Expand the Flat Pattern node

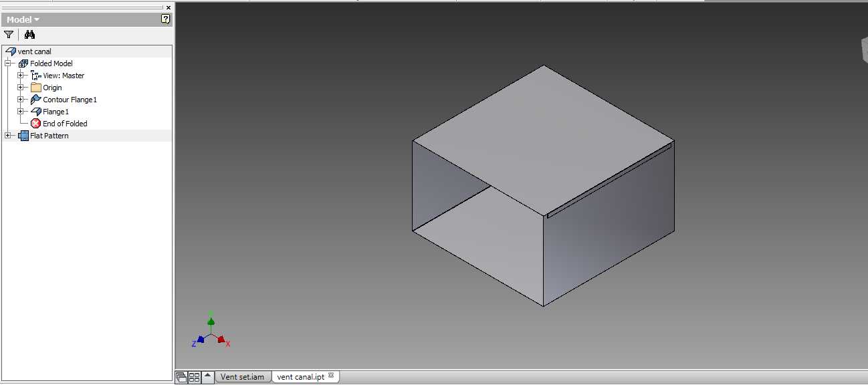click(x=8, y=136)
